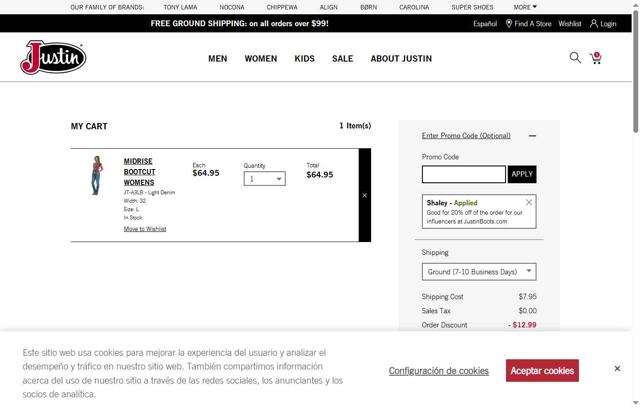Viewport: 640px width, 408px height.
Task: Click the Total price $64.95
Action: (x=320, y=175)
